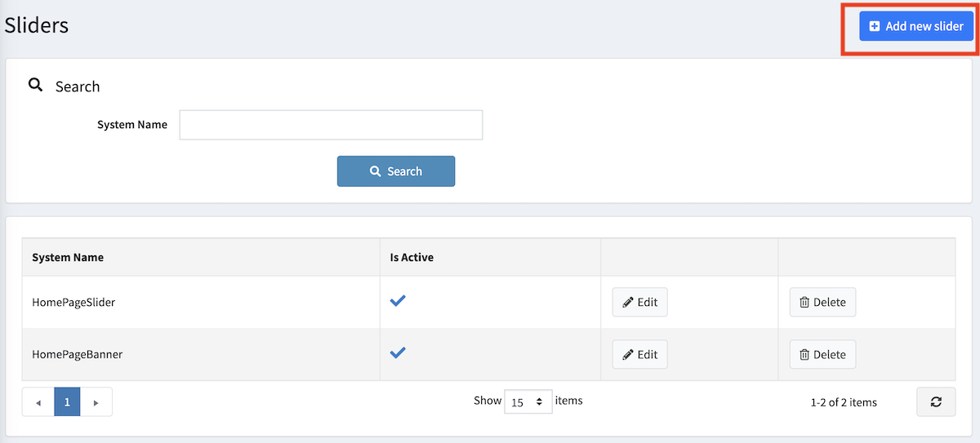980x443 pixels.
Task: Select page 1 in pagination
Action: (67, 402)
